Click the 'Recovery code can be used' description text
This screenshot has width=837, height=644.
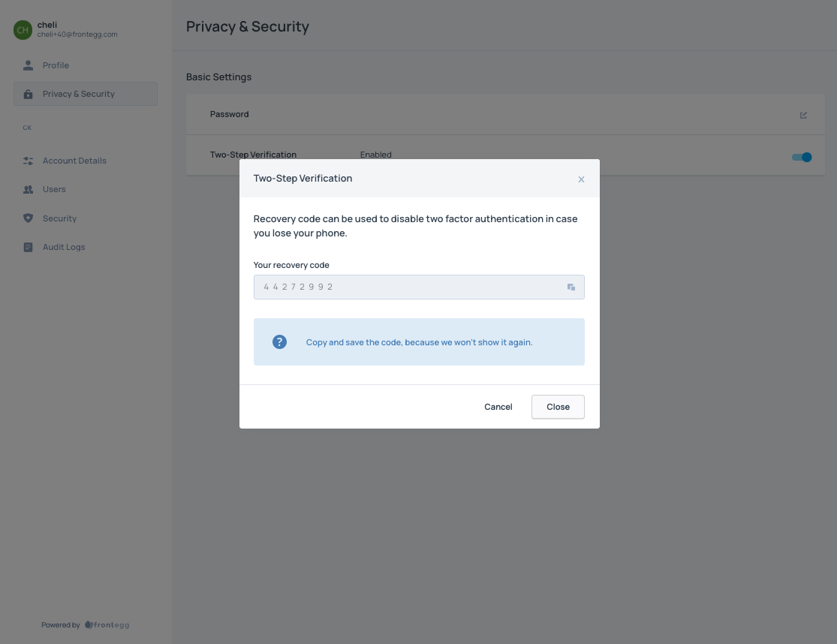pyautogui.click(x=415, y=226)
